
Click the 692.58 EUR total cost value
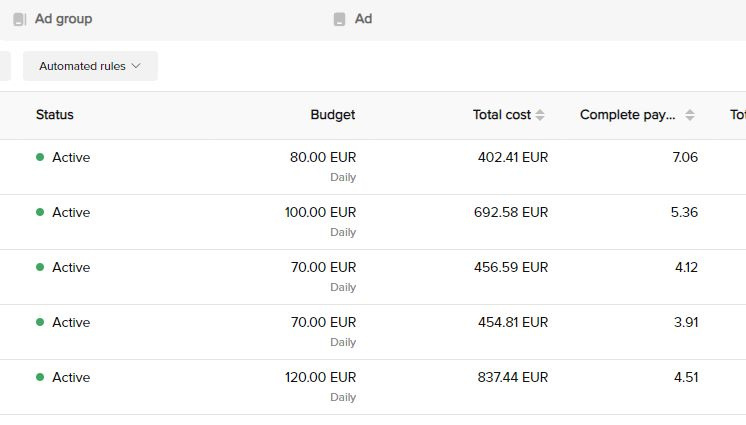pos(511,212)
